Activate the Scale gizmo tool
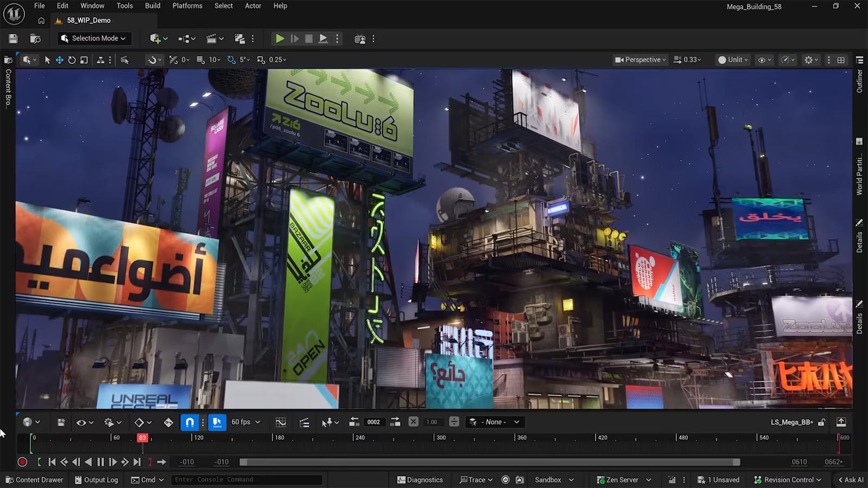The image size is (868, 488). tap(84, 60)
